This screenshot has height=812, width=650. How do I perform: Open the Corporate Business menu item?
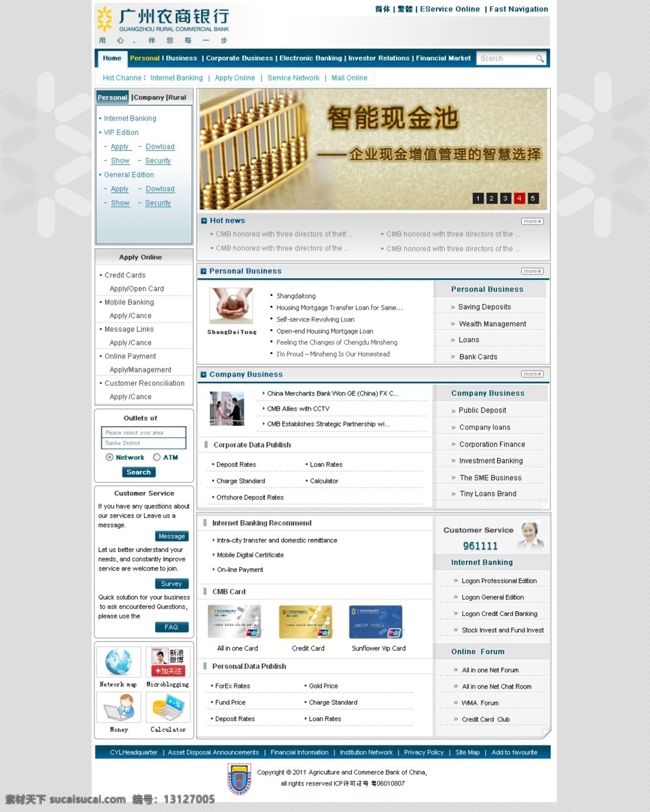(239, 58)
